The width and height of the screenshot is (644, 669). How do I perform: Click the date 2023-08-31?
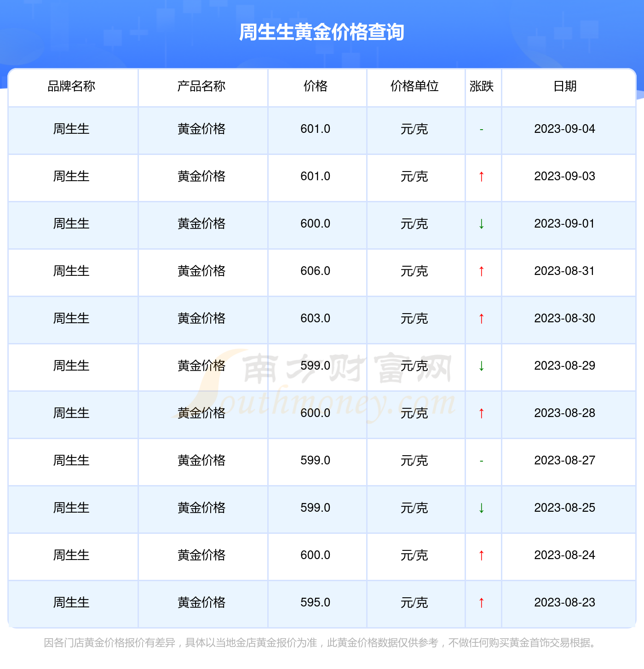(x=564, y=271)
